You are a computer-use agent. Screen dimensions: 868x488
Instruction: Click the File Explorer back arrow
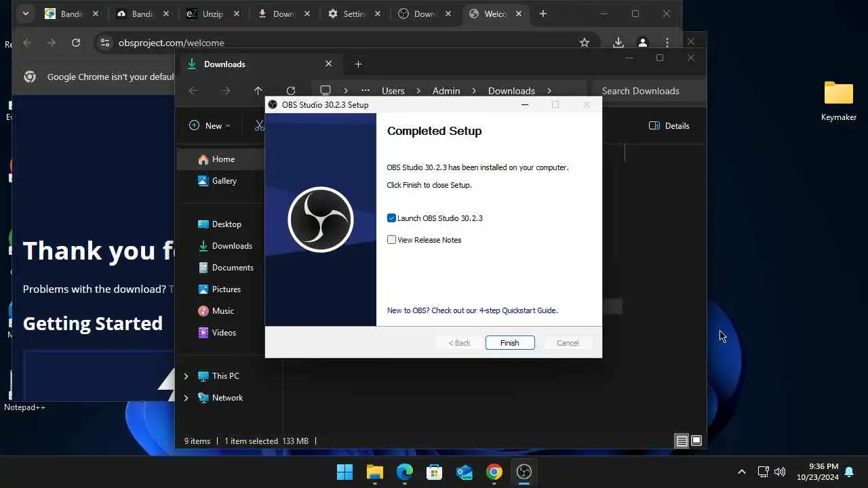(193, 91)
